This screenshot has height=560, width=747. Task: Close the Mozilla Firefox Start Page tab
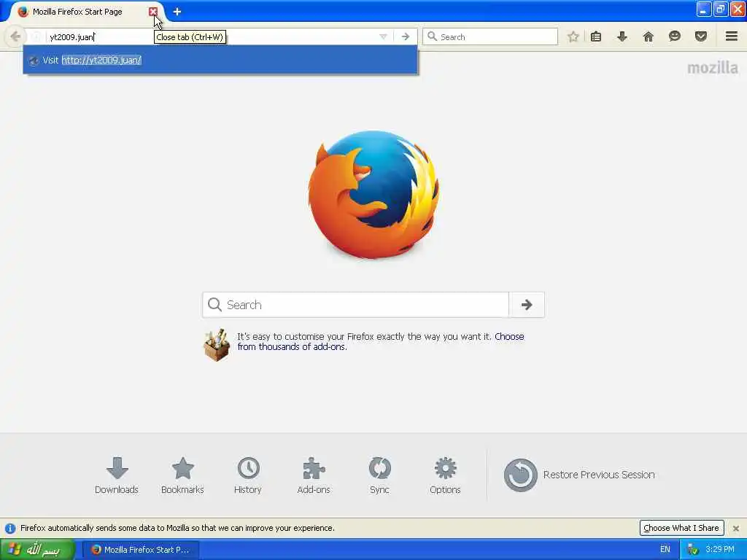click(153, 12)
